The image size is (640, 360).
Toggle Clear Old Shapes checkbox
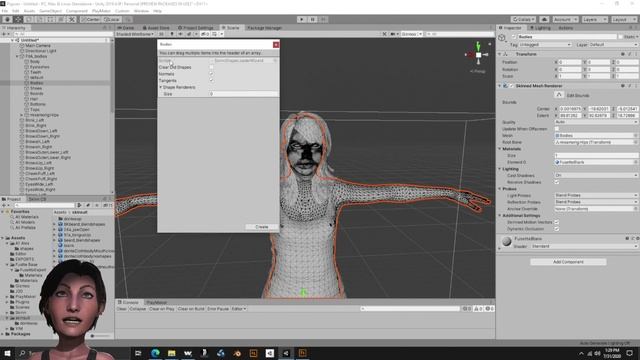pyautogui.click(x=211, y=67)
